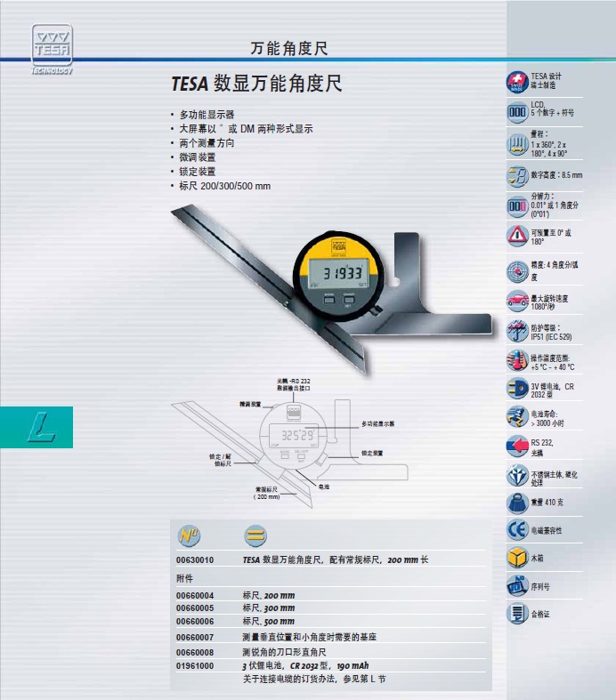Click the 万能角度尺 page header title

289,48
